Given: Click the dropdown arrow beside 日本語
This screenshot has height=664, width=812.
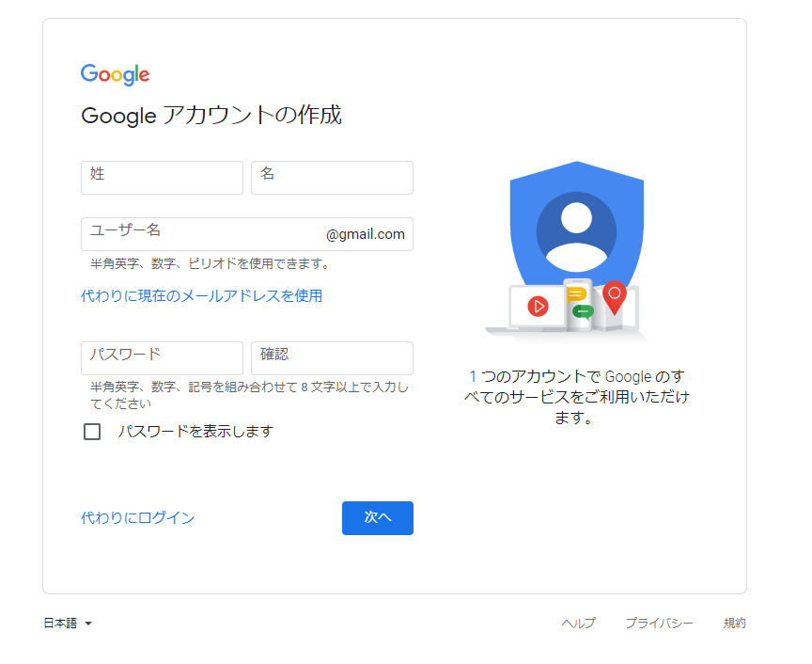Looking at the screenshot, I should 88,624.
